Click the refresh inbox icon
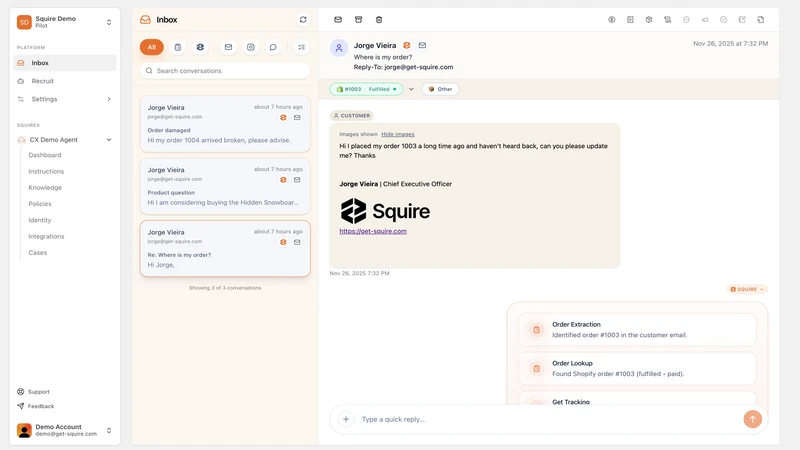This screenshot has width=800, height=450. tap(303, 19)
